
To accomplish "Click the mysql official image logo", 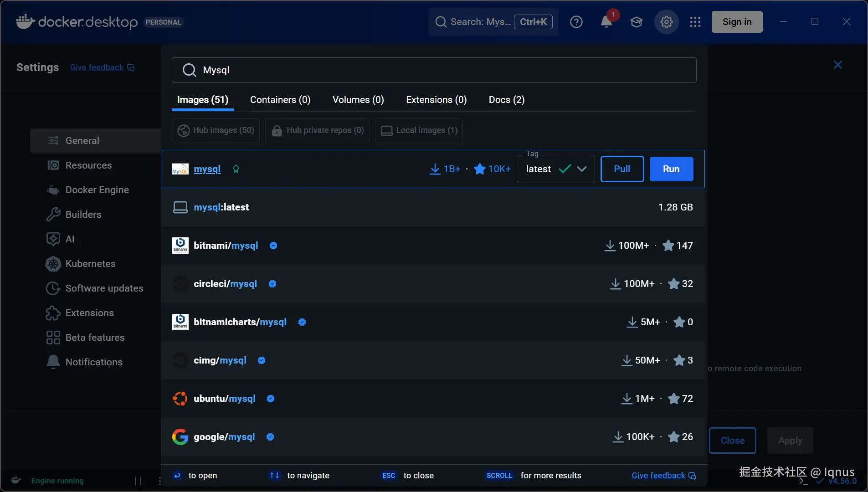I will (180, 169).
